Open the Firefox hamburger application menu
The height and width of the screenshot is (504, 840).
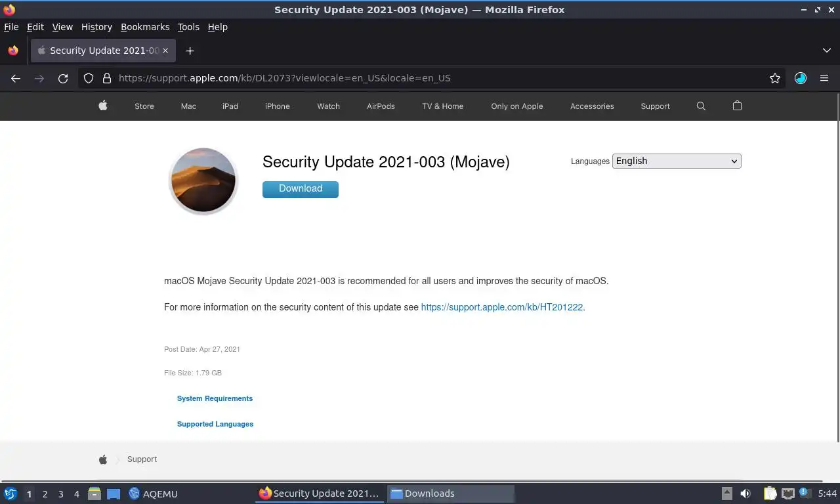click(x=824, y=78)
